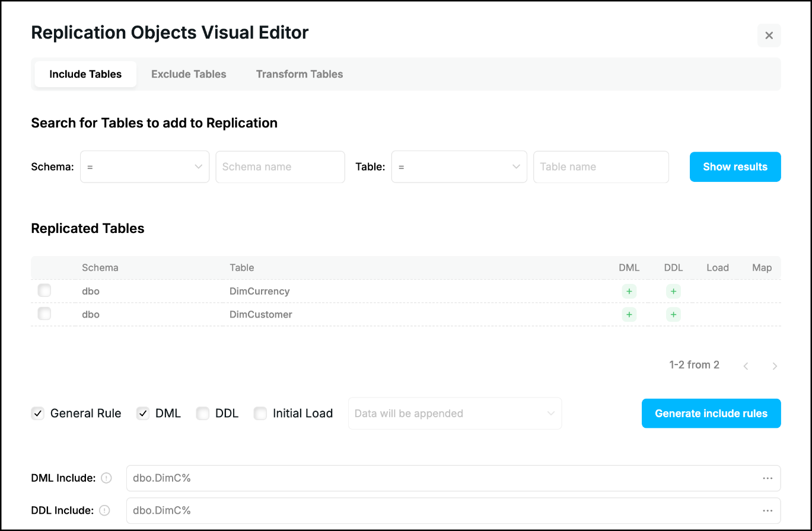Click into the DML Include rule field
The image size is (812, 531).
[x=454, y=478]
